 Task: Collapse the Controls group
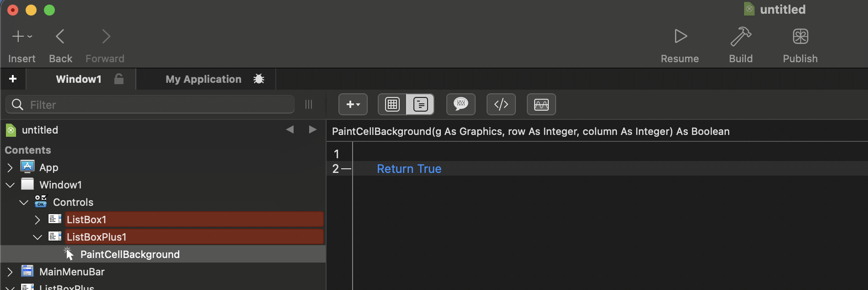point(24,202)
